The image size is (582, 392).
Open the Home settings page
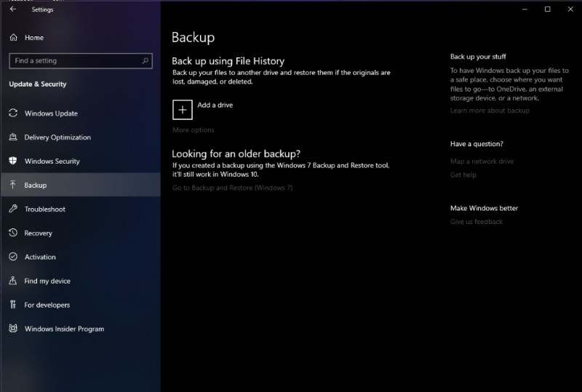point(34,38)
